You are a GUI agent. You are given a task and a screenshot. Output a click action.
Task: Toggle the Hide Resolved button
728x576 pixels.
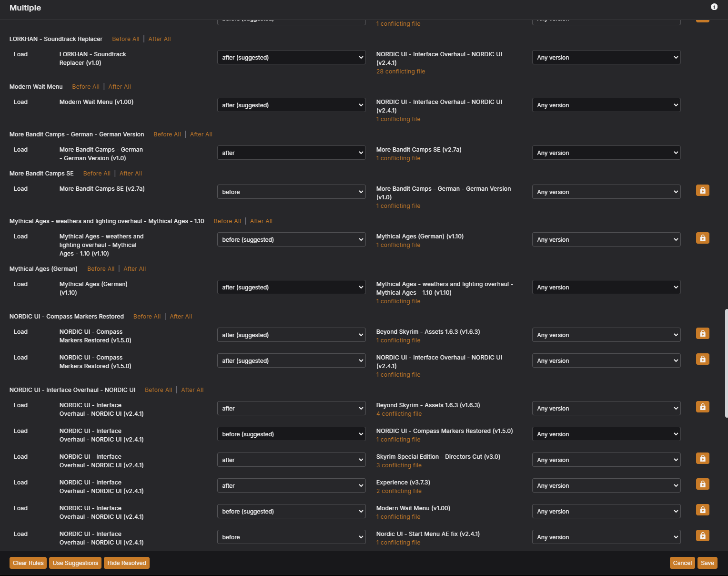(x=127, y=563)
